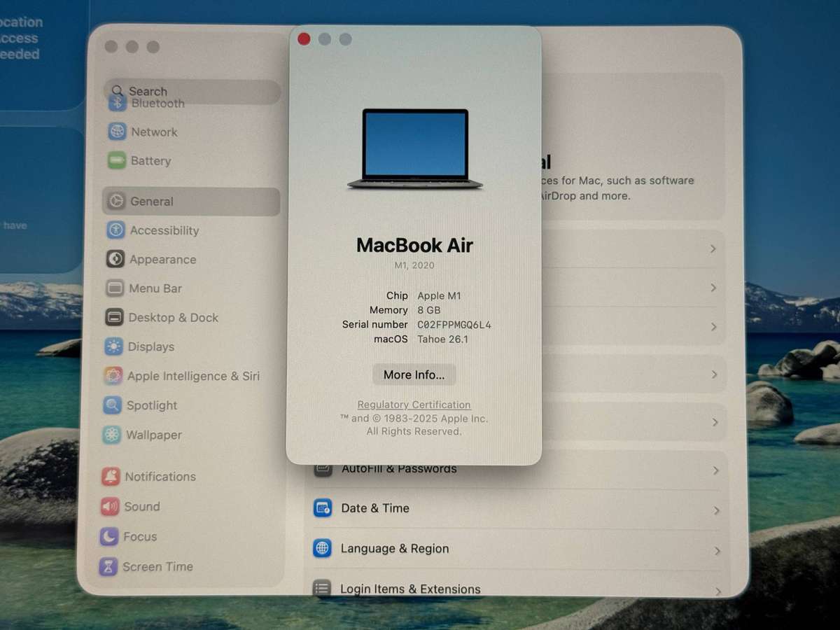The width and height of the screenshot is (840, 630).
Task: Open the Notifications bell icon
Action: tap(111, 477)
